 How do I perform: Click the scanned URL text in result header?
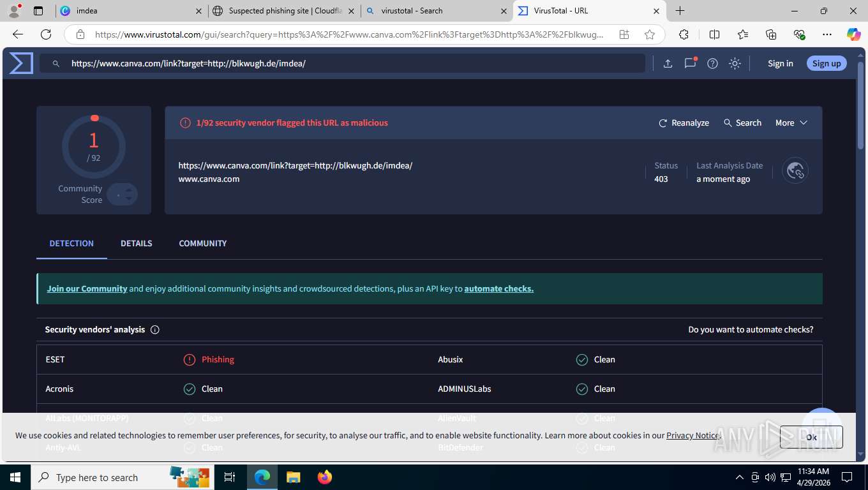tap(296, 166)
